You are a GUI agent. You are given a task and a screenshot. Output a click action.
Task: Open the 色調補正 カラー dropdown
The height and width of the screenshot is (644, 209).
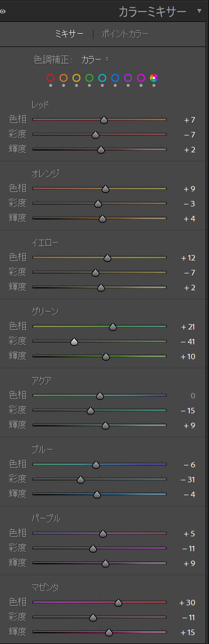pyautogui.click(x=95, y=60)
